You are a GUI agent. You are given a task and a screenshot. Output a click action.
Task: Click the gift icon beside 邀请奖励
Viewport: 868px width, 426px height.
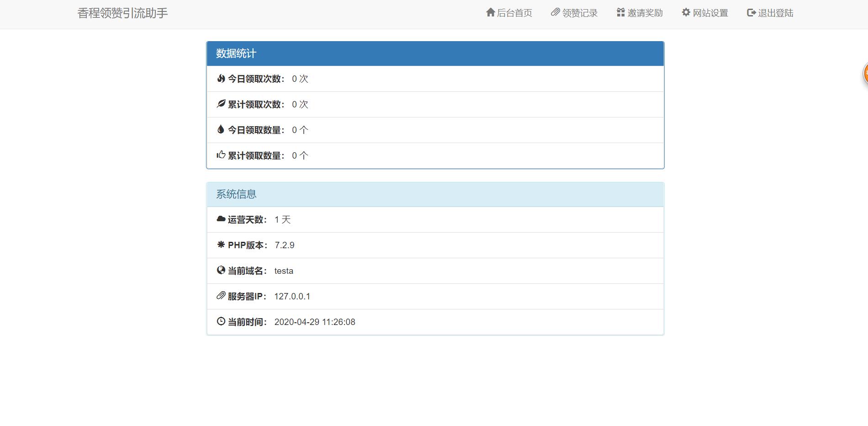(620, 12)
